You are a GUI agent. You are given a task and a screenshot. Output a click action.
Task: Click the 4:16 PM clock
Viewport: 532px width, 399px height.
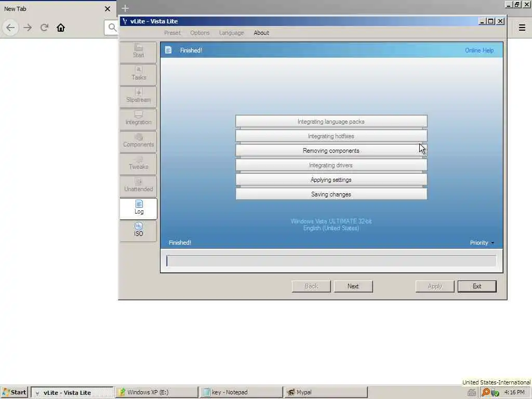click(x=514, y=392)
